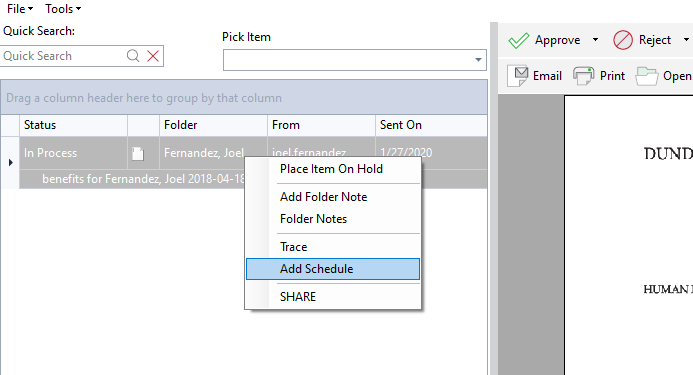Viewport: 693px width, 375px height.
Task: Click the document icon in Fernandez row
Action: [138, 153]
